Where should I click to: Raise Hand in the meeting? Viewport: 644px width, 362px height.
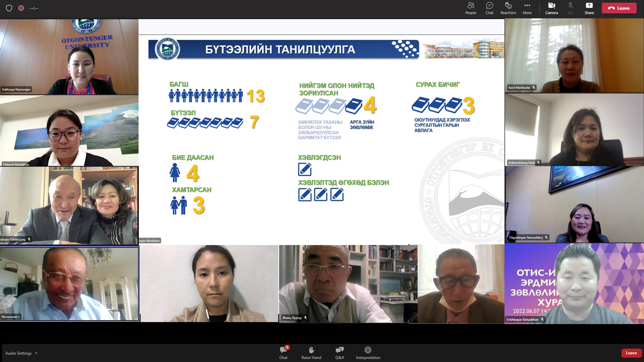pyautogui.click(x=311, y=353)
